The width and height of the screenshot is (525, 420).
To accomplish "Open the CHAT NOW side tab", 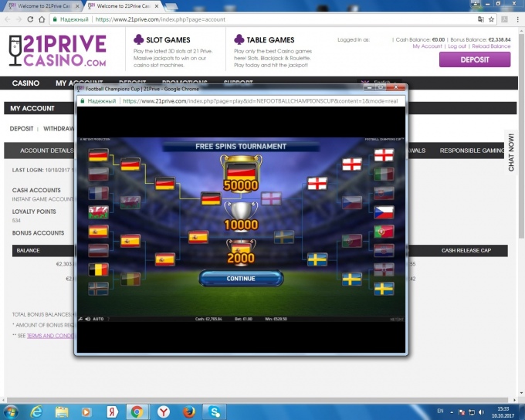I will [x=511, y=152].
